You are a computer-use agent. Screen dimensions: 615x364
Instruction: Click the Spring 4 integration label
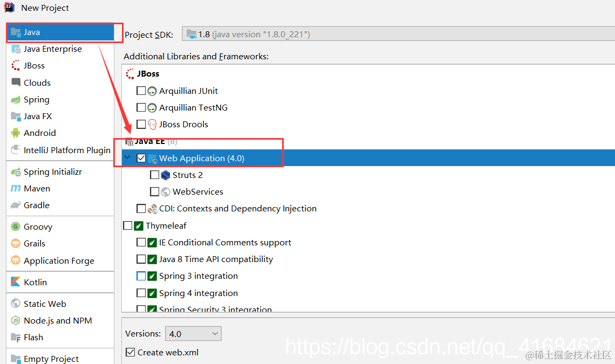pyautogui.click(x=199, y=293)
